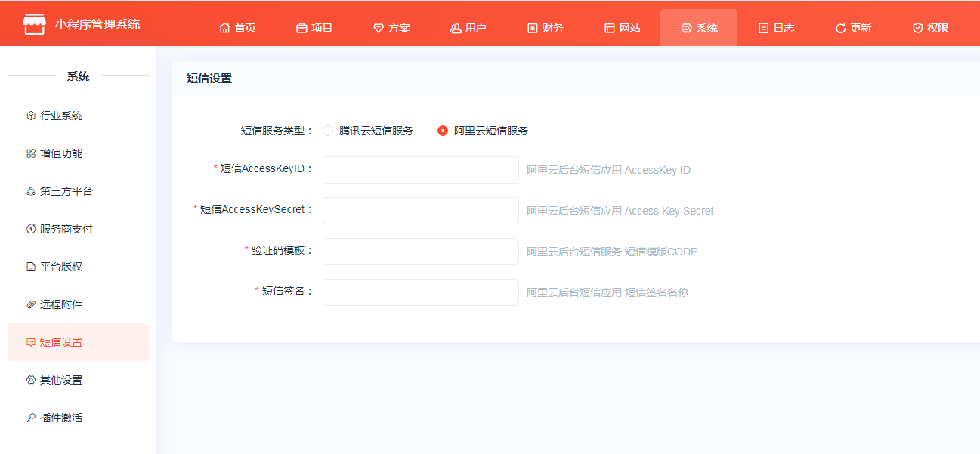Image resolution: width=980 pixels, height=454 pixels.
Task: Open 其他设置 sidebar entry
Action: tap(78, 380)
